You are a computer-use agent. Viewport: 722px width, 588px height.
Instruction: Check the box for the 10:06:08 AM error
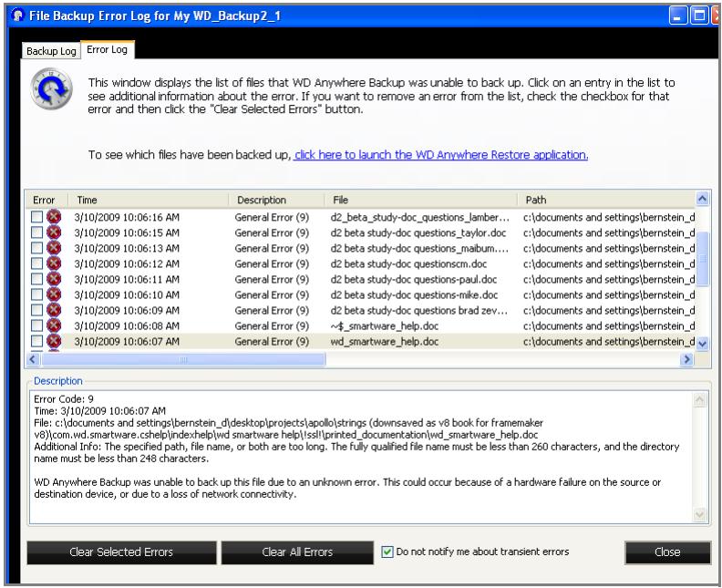click(36, 325)
